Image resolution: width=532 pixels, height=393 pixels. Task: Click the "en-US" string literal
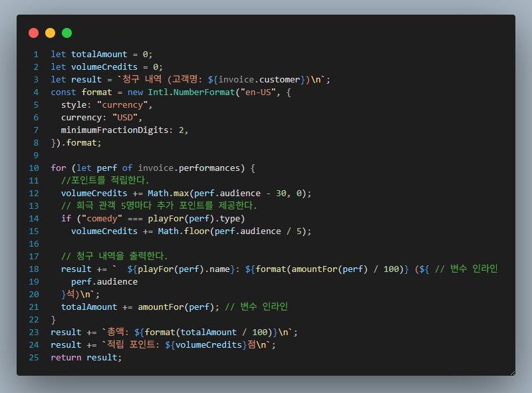[258, 92]
